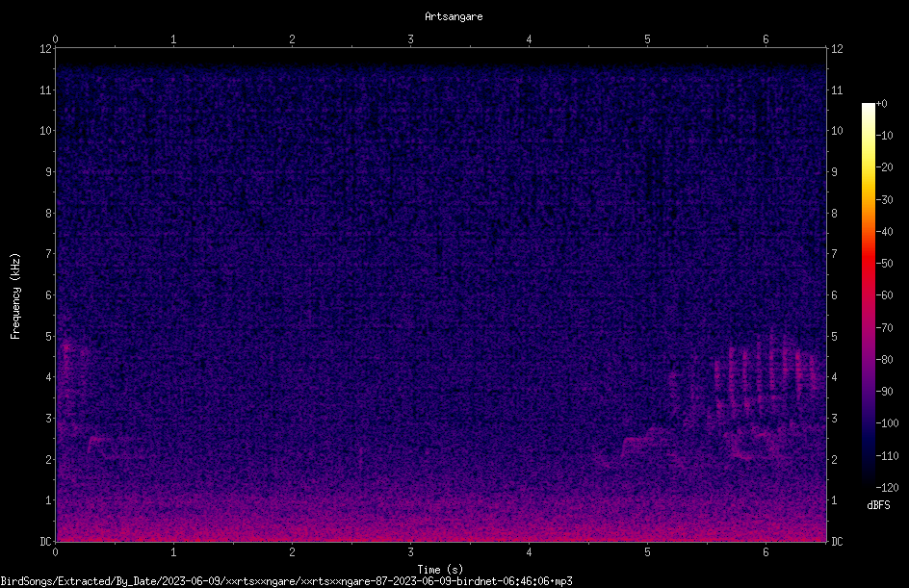Click the -10 value on the color scale
The height and width of the screenshot is (588, 909).
(885, 136)
